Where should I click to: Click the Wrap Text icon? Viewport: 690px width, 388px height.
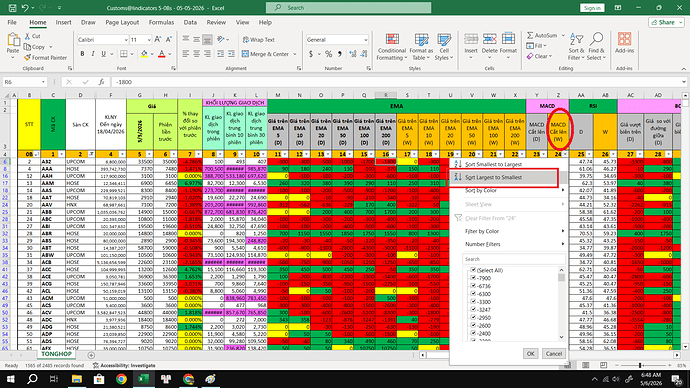coord(246,40)
